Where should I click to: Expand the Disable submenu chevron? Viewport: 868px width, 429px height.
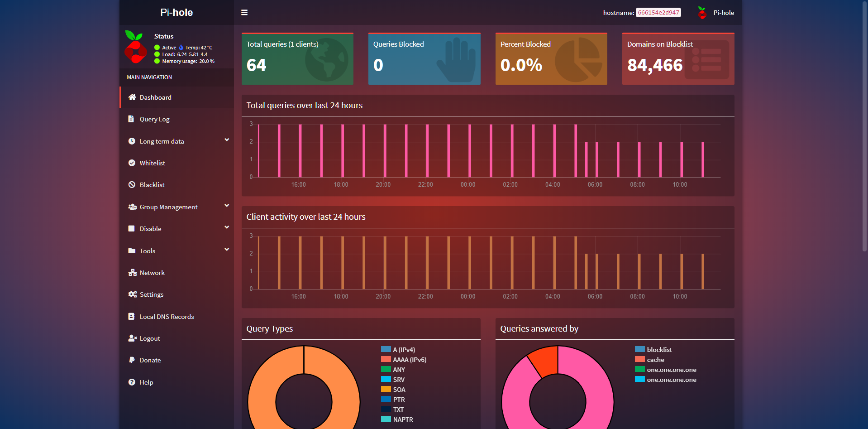pyautogui.click(x=226, y=228)
